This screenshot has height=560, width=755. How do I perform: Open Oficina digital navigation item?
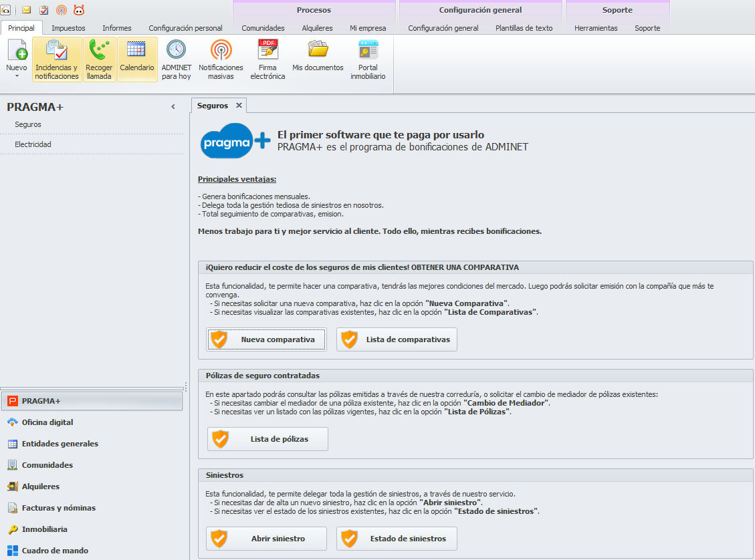tap(92, 422)
